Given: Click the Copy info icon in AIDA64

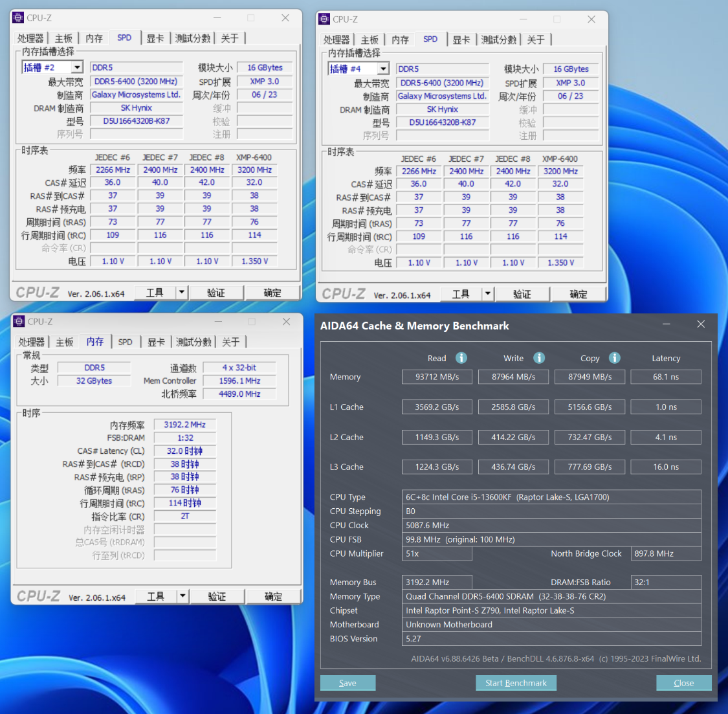Looking at the screenshot, I should point(614,358).
